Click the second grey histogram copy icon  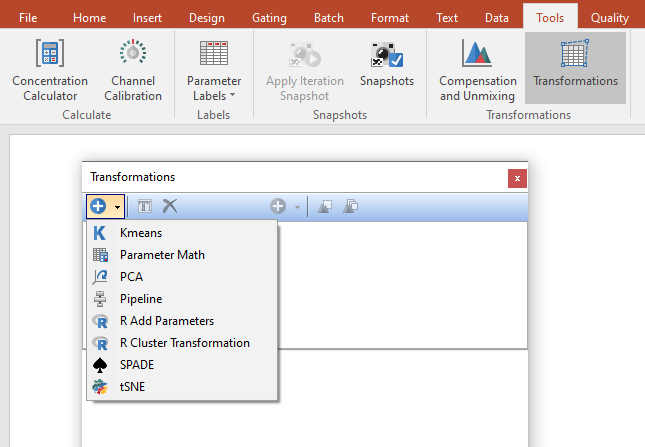coord(350,206)
